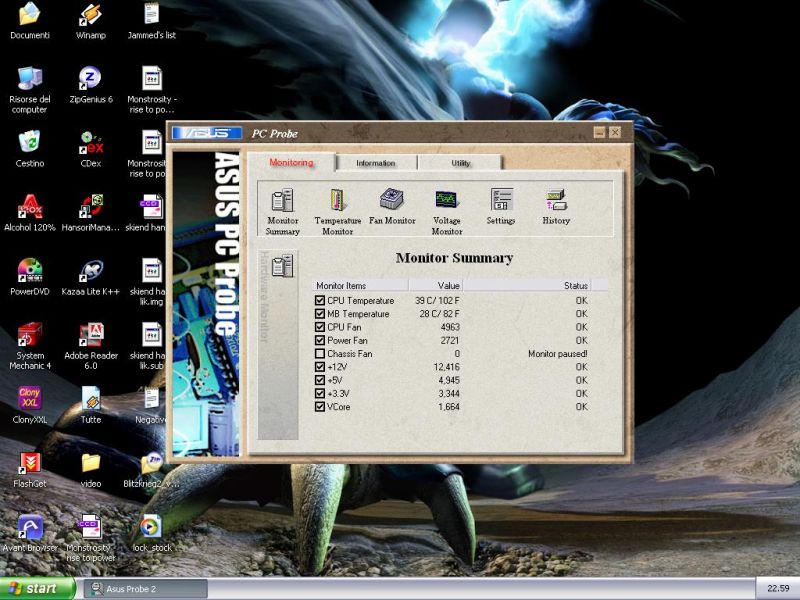800x600 pixels.
Task: Click the Hardware Monitor sidebar icon
Action: (x=282, y=265)
